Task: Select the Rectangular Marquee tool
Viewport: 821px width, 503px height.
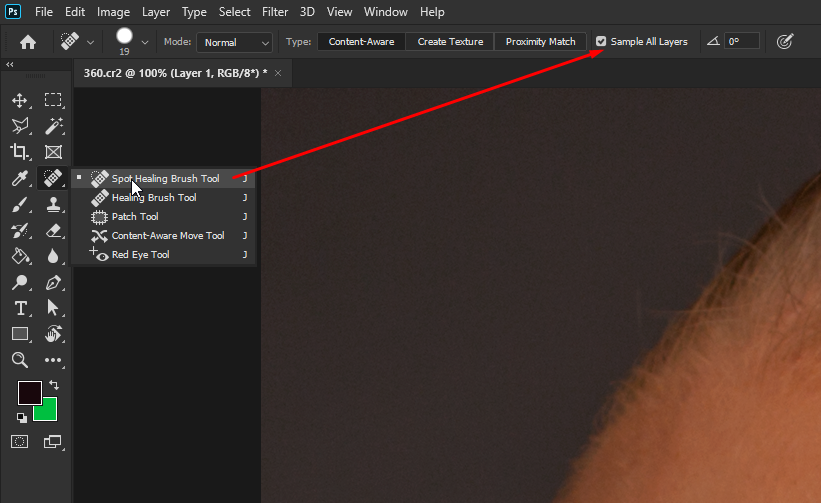Action: point(53,100)
